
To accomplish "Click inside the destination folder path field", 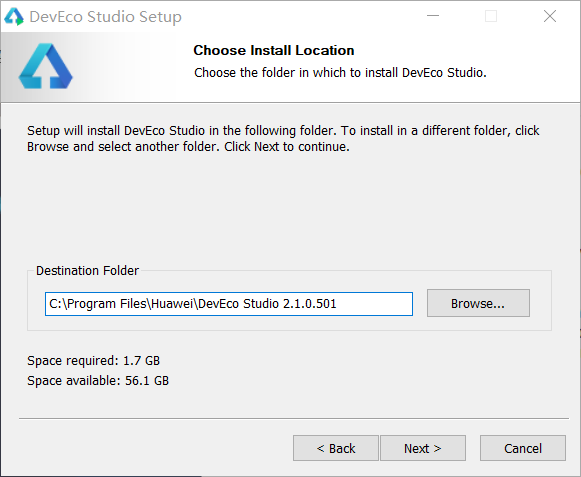I will [229, 304].
